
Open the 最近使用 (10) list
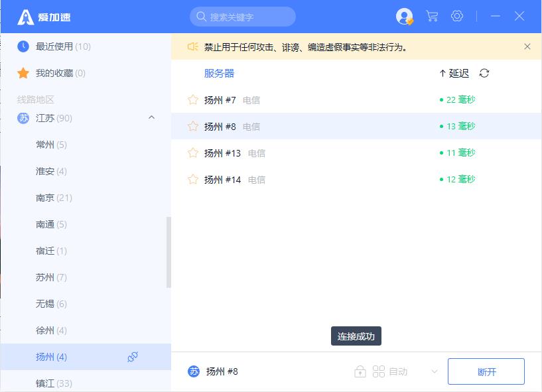point(63,46)
